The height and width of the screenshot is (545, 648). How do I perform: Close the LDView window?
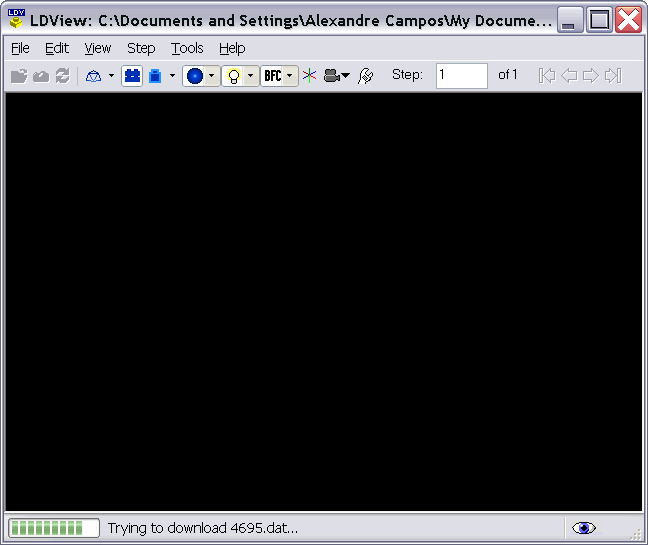pyautogui.click(x=628, y=19)
